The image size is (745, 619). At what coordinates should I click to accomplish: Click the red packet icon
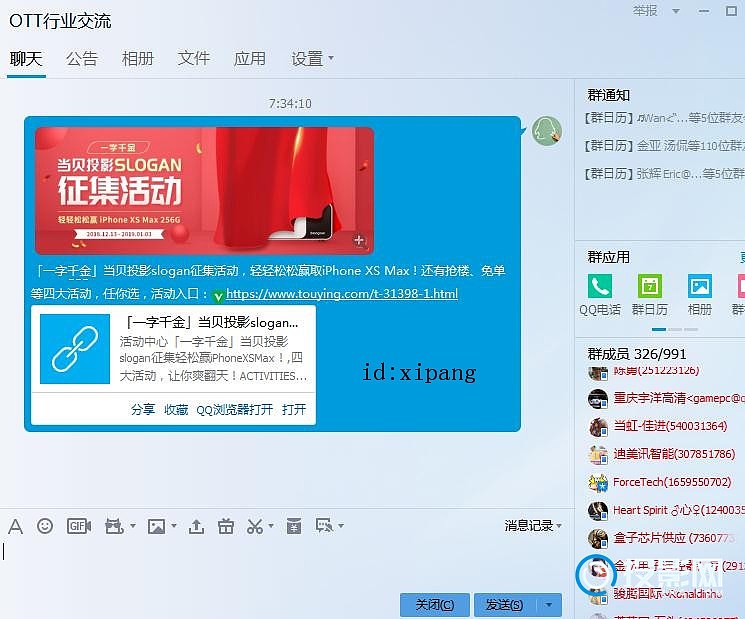point(294,526)
